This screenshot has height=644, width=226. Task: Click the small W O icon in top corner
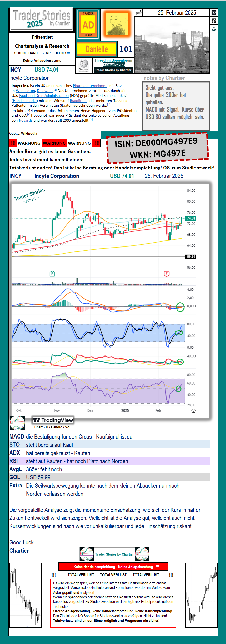[214, 29]
